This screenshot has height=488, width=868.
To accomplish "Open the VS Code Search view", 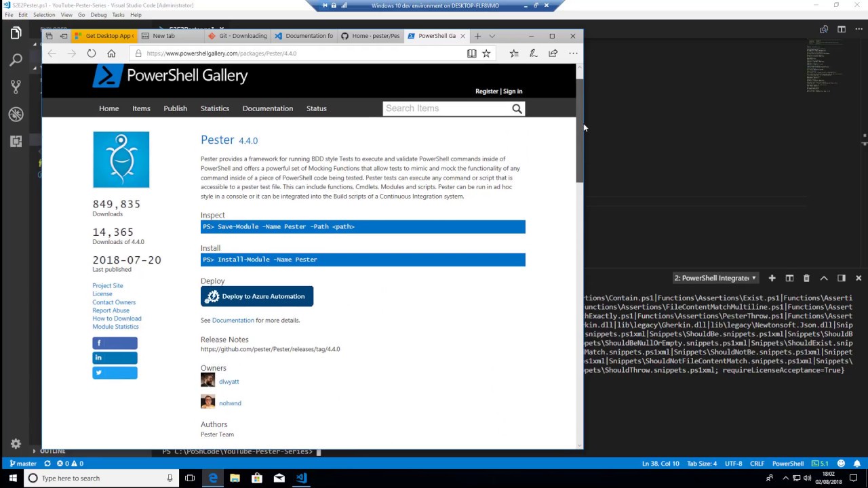I will pos(16,60).
